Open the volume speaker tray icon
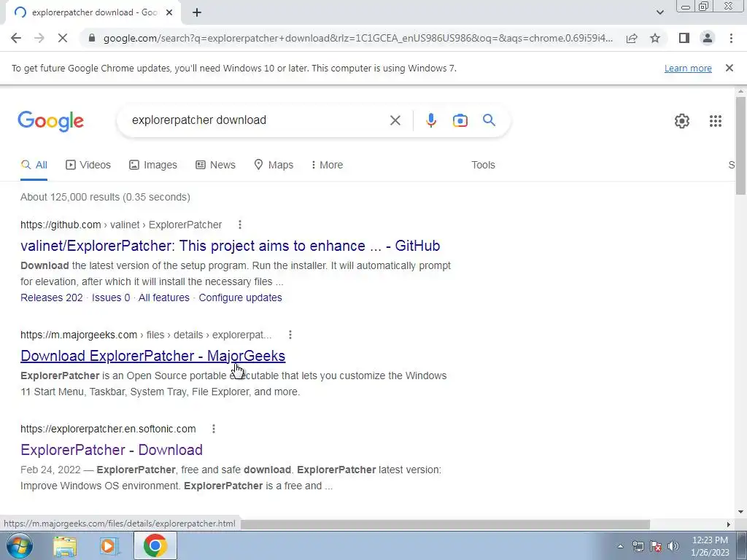Viewport: 747px width, 560px height. (x=673, y=547)
